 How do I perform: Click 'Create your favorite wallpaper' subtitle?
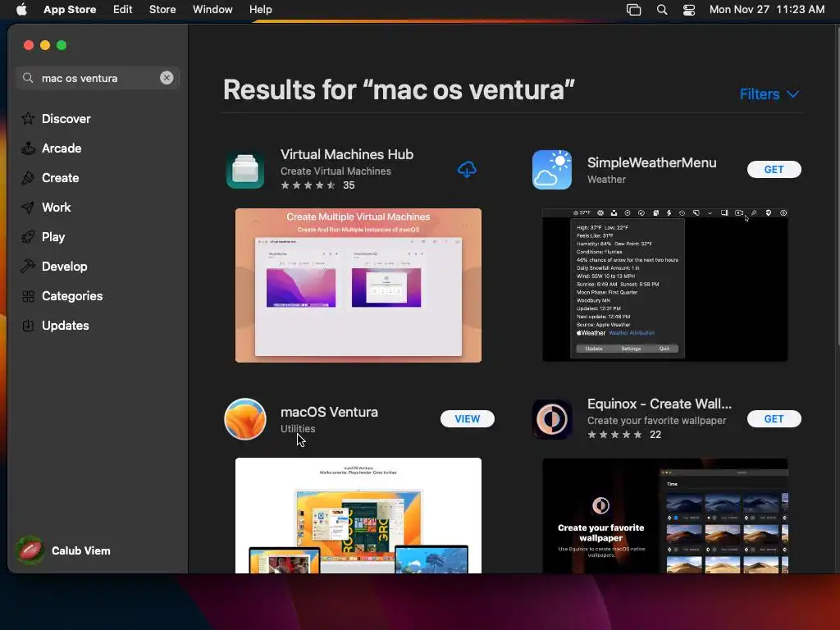coord(656,421)
